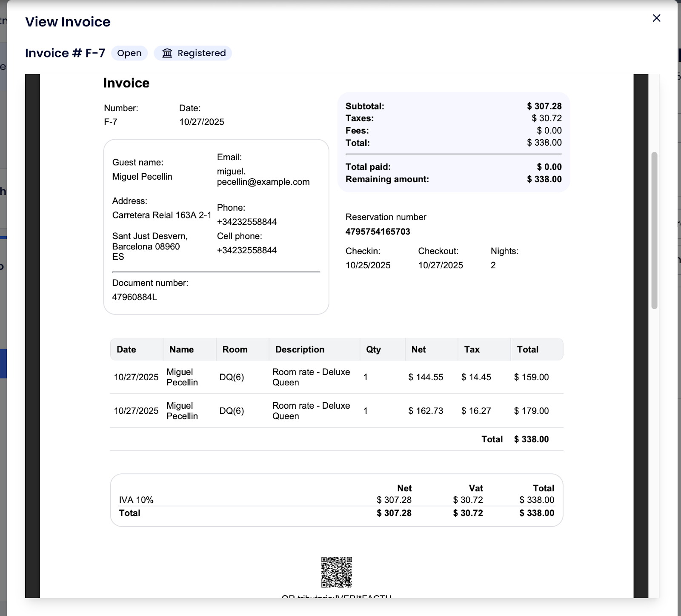Click the Date column header
The width and height of the screenshot is (681, 616).
point(126,350)
